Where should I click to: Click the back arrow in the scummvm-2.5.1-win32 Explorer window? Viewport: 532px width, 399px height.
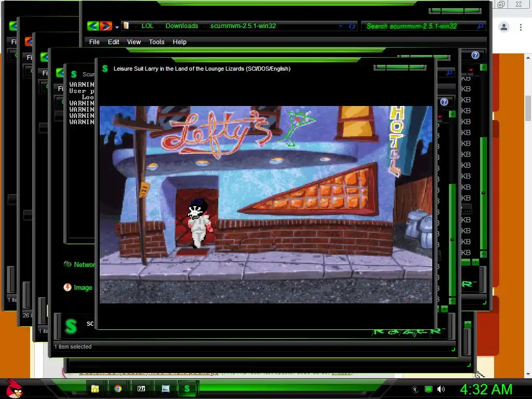point(92,26)
